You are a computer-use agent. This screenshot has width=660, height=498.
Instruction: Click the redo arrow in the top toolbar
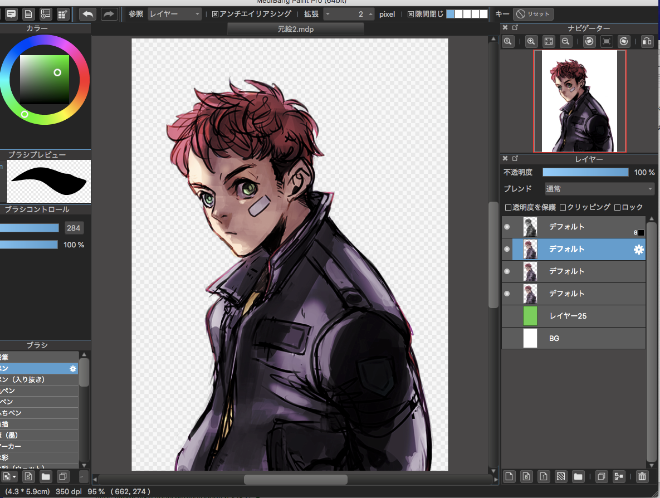[x=108, y=15]
